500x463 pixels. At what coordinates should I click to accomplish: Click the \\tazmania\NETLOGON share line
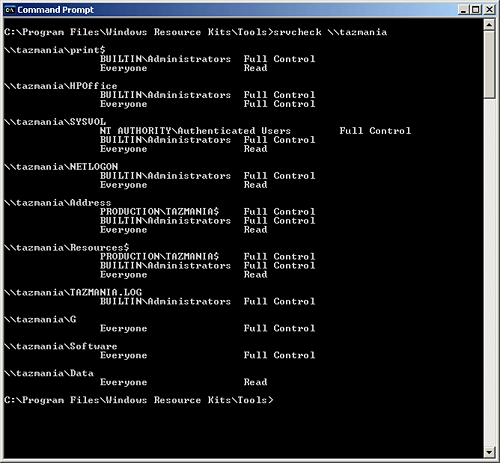61,167
